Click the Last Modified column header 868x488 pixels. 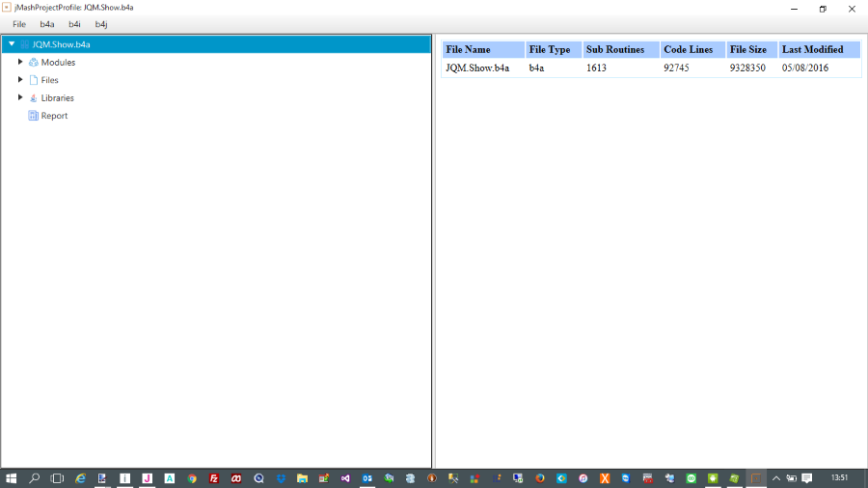click(x=819, y=50)
